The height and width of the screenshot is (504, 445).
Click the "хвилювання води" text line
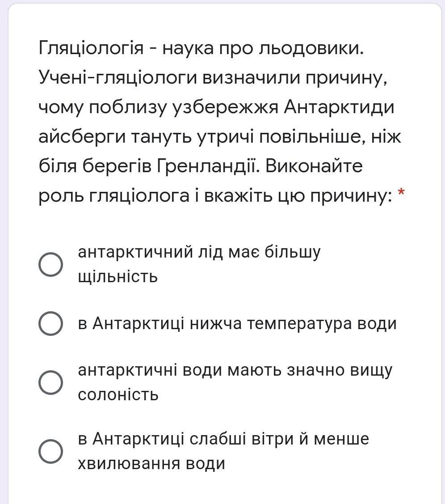(151, 463)
